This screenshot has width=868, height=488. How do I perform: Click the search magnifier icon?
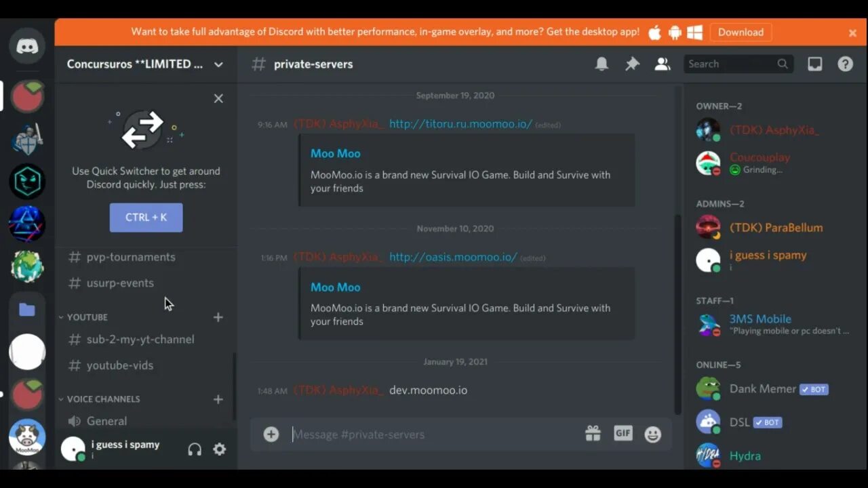(783, 64)
